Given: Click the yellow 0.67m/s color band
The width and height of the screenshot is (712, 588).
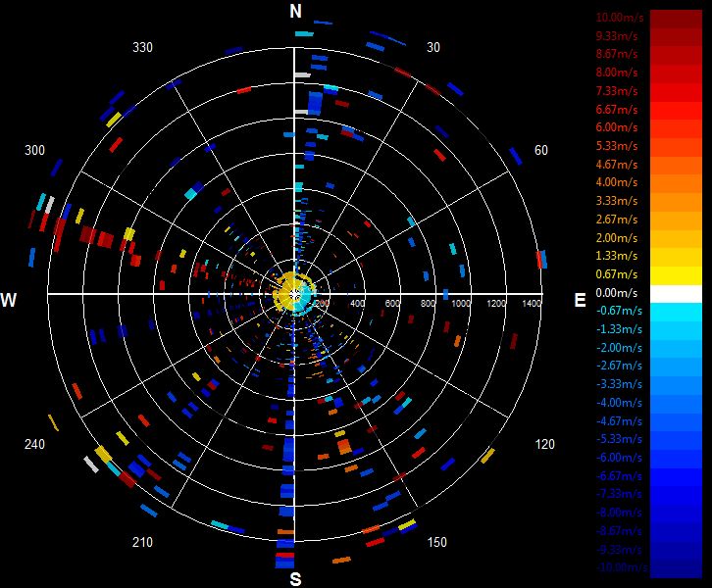Looking at the screenshot, I should click(x=676, y=275).
